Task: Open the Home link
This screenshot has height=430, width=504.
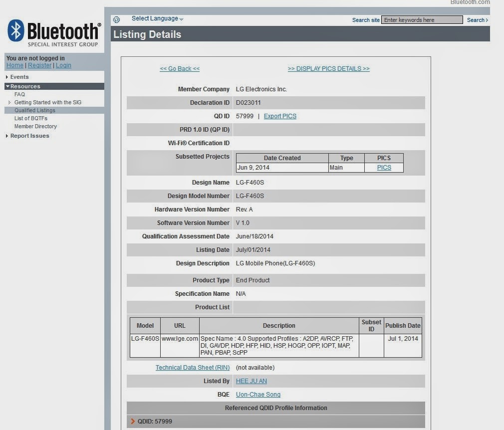Action: (x=15, y=65)
